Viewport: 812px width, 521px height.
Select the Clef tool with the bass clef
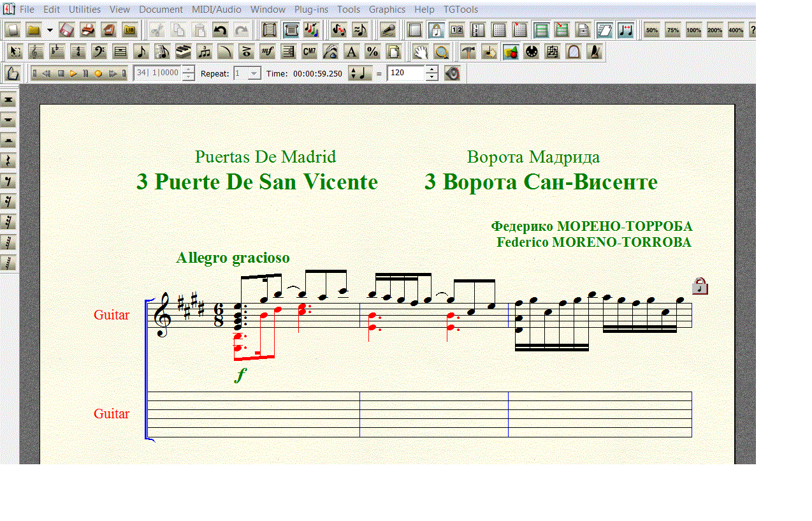click(99, 51)
